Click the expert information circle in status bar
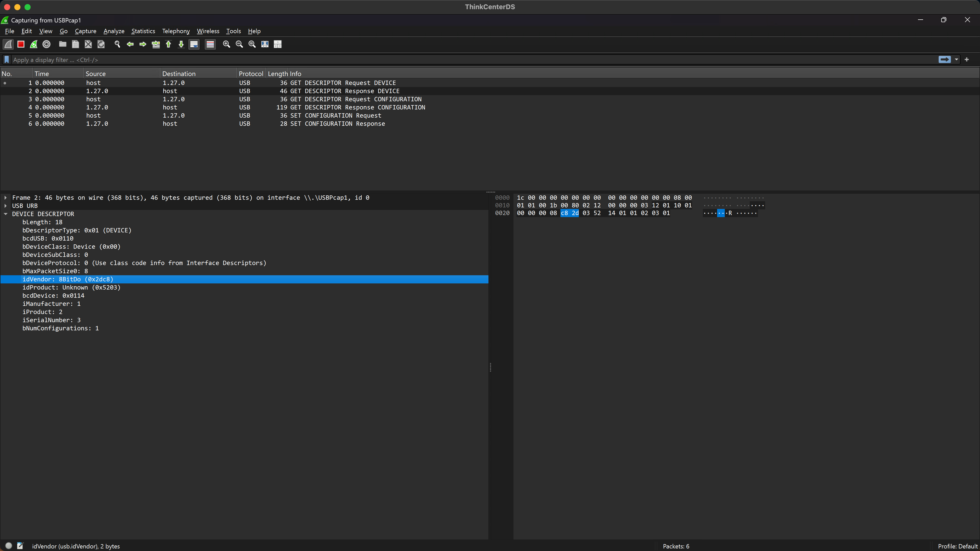The height and width of the screenshot is (551, 980). [x=8, y=546]
